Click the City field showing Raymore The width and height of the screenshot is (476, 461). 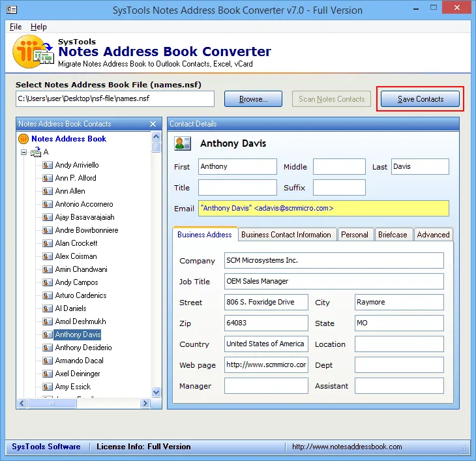pos(399,303)
